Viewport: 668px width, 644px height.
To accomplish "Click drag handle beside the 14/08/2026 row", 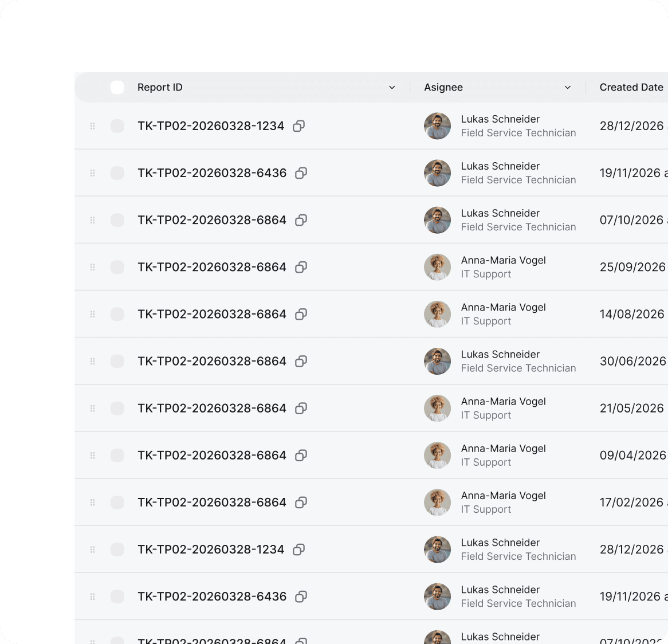I will [92, 314].
